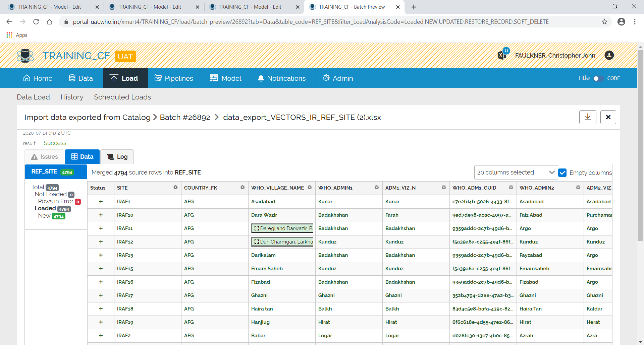Viewport: 644px width, 345px height.
Task: Switch to the Log tab
Action: (x=117, y=157)
